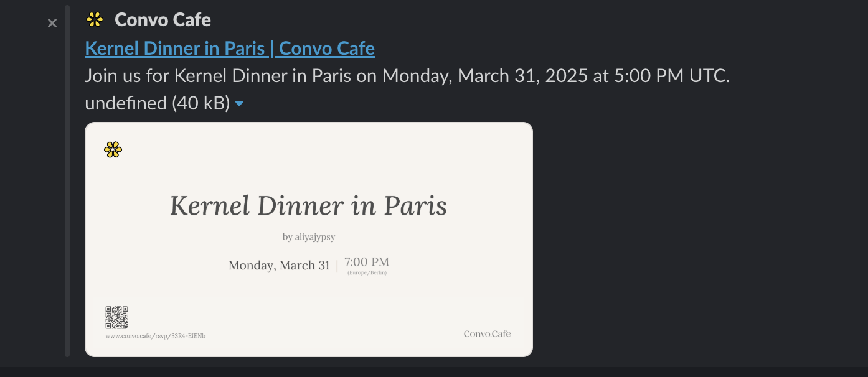The height and width of the screenshot is (377, 868).
Task: Click the 7:00 PM time on card
Action: point(367,262)
